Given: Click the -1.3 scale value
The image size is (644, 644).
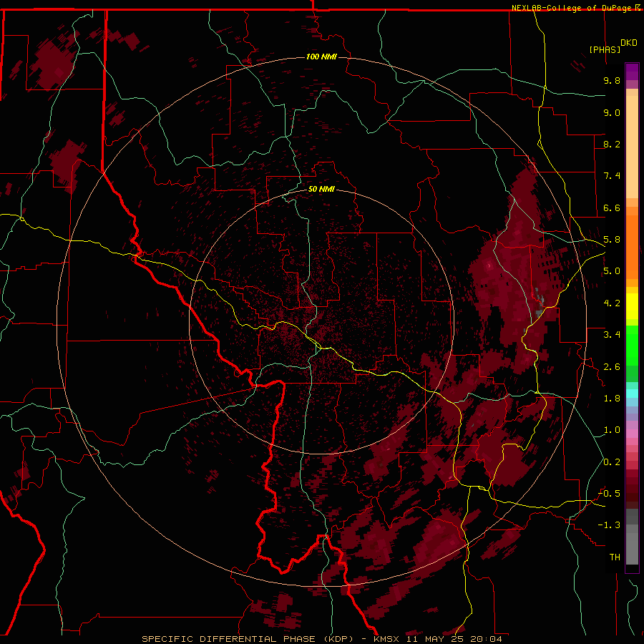Looking at the screenshot, I should pos(609,525).
